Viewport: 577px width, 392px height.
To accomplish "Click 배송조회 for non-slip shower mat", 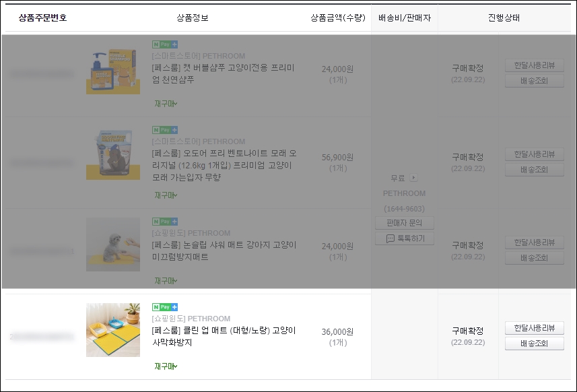I will (x=535, y=258).
